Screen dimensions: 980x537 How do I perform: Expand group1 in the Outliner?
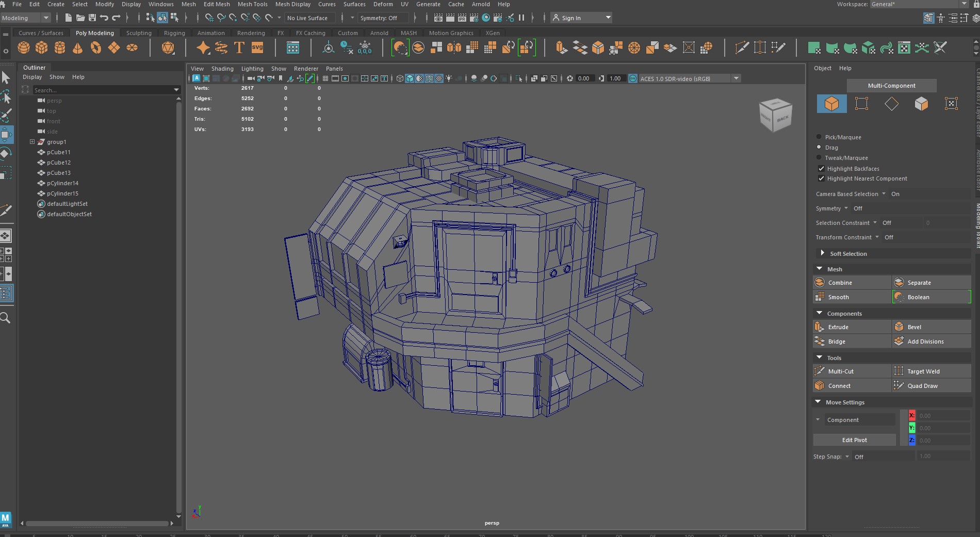coord(32,142)
